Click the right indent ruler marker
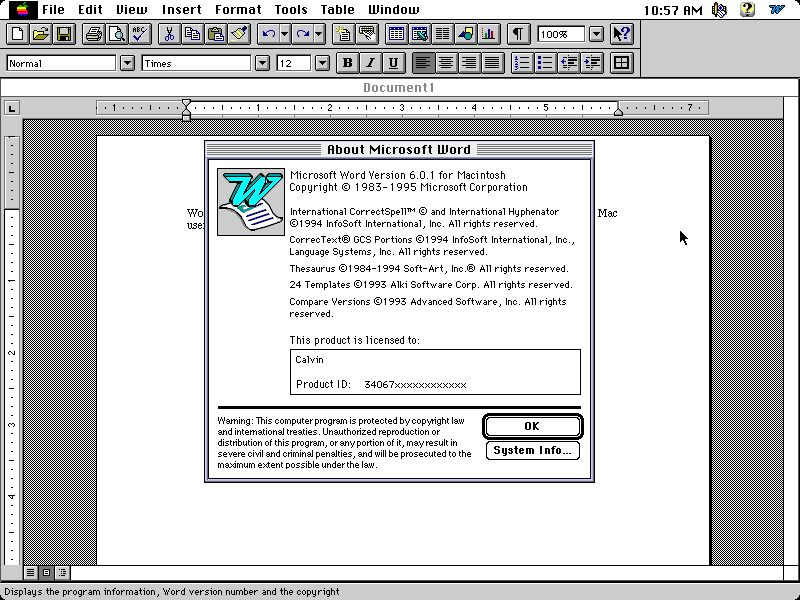The image size is (800, 600). pyautogui.click(x=618, y=110)
